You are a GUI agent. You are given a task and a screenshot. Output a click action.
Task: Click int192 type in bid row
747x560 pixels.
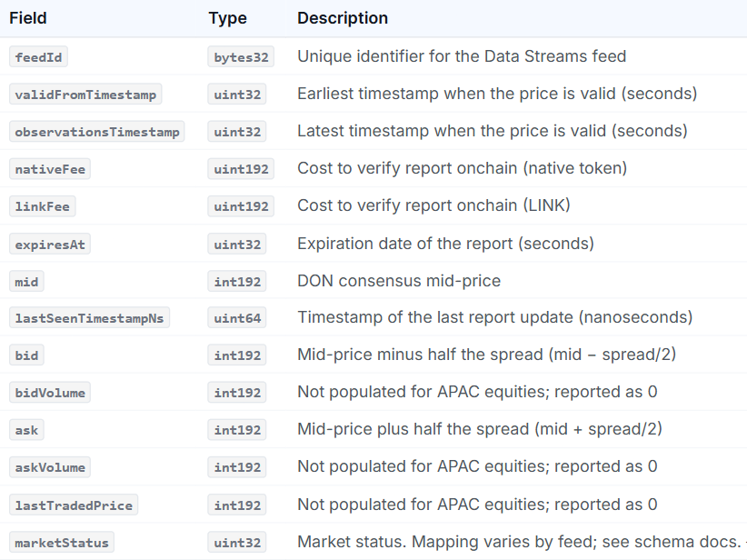237,355
